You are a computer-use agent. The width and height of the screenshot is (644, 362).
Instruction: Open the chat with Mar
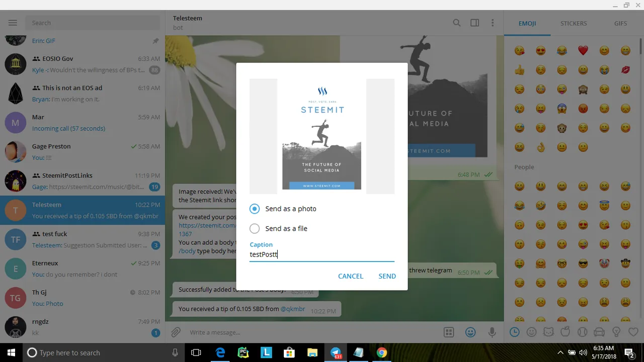point(83,123)
